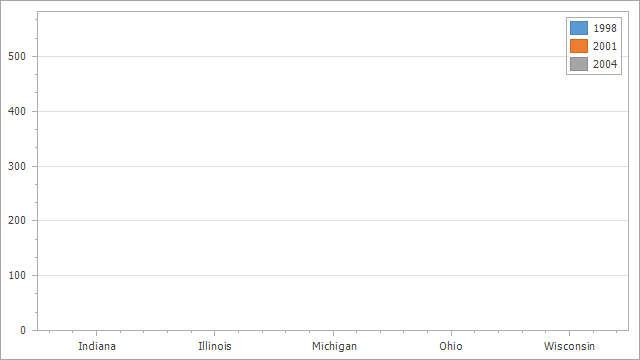This screenshot has height=360, width=640.
Task: Click the tick mark above Michigan
Action: pos(333,333)
